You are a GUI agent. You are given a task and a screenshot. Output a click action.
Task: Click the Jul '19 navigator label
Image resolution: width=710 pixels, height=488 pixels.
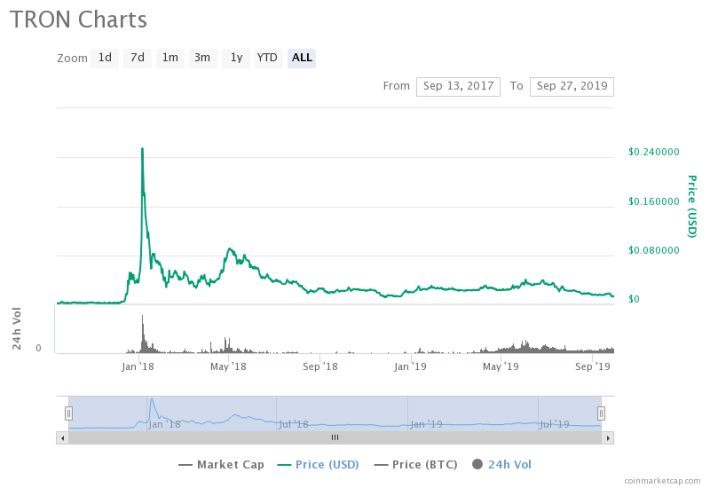tap(555, 424)
